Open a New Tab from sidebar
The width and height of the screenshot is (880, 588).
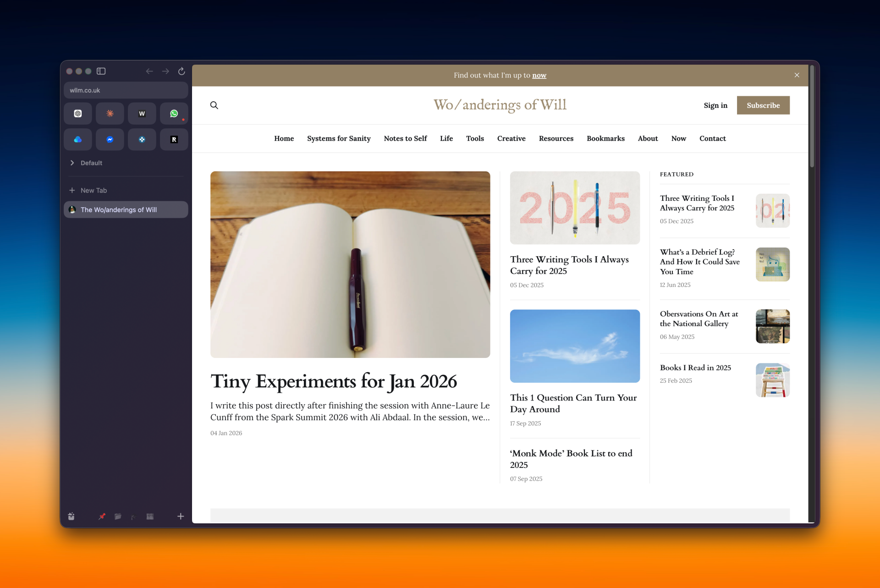click(x=93, y=190)
